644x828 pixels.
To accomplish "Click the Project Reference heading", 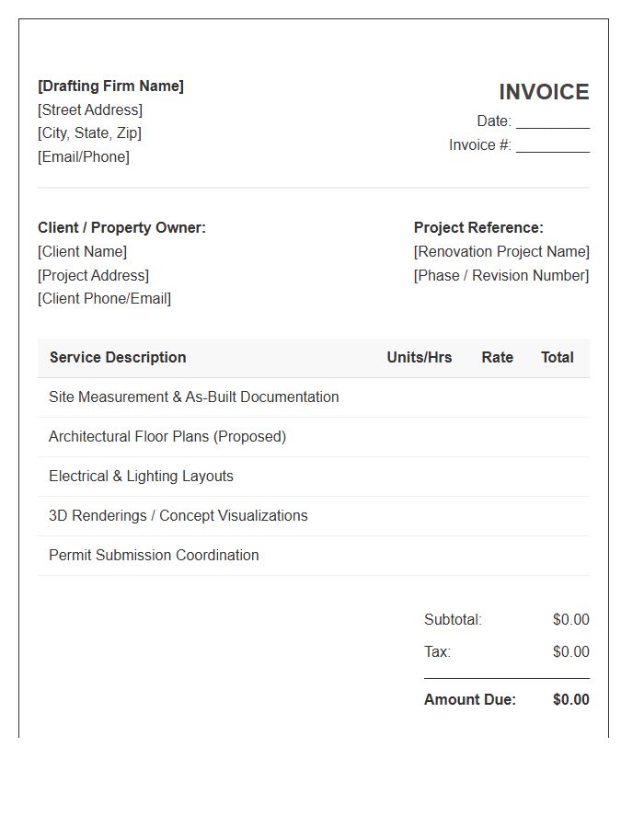I will [478, 227].
